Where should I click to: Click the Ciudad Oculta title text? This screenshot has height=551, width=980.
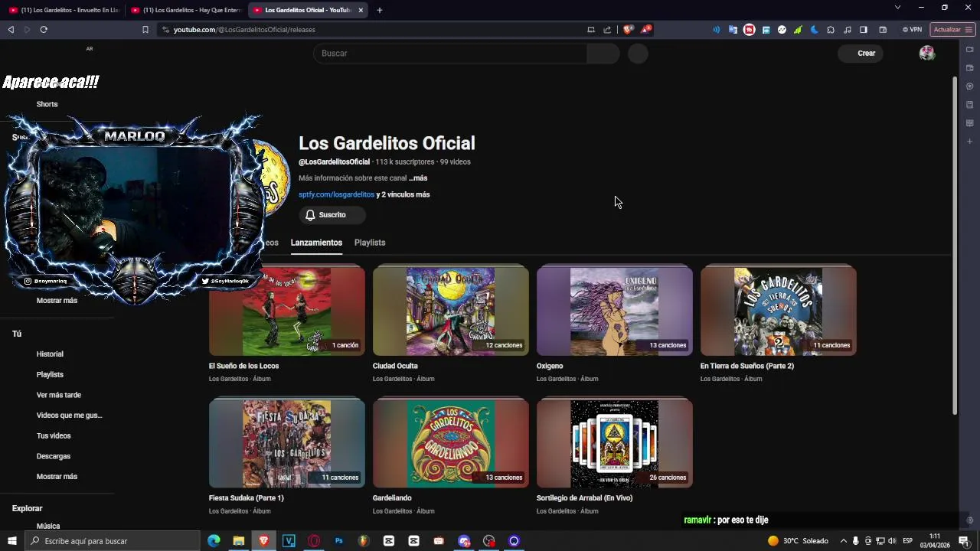(x=395, y=366)
